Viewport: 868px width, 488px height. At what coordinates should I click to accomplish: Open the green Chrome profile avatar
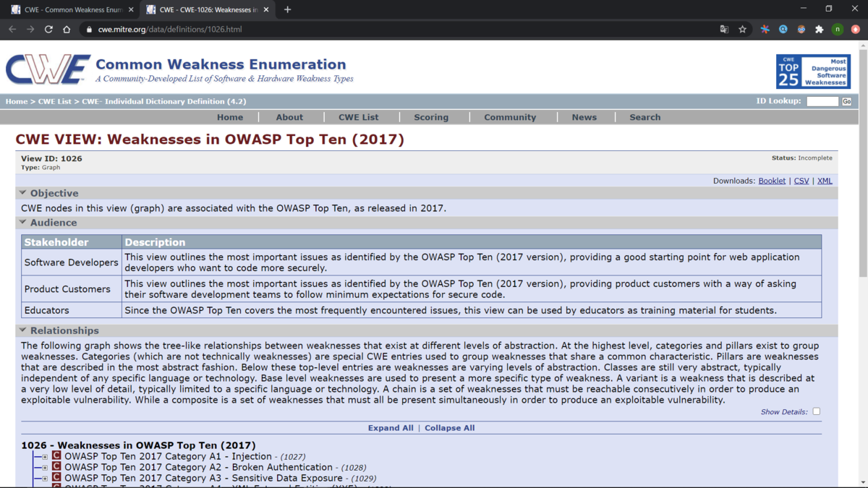pos(837,30)
